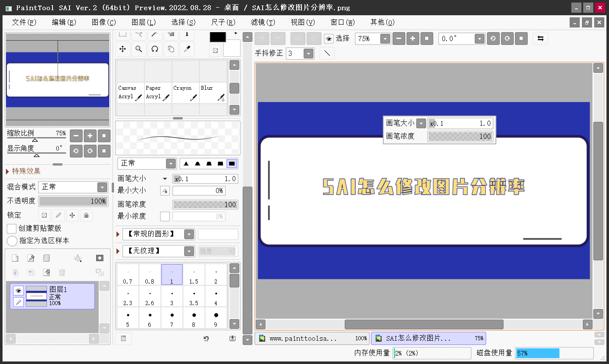Viewport: 609px width, 364px height.
Task: Click the straight line drawing mode icon
Action: coord(327,53)
